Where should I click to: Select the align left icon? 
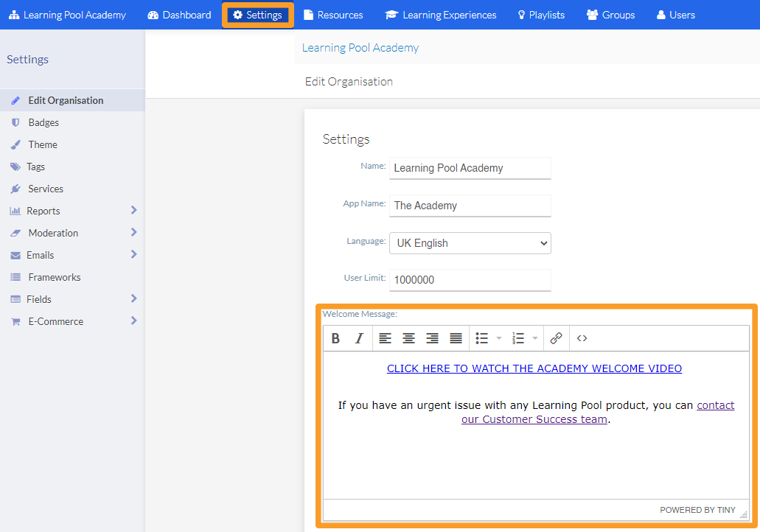point(385,338)
